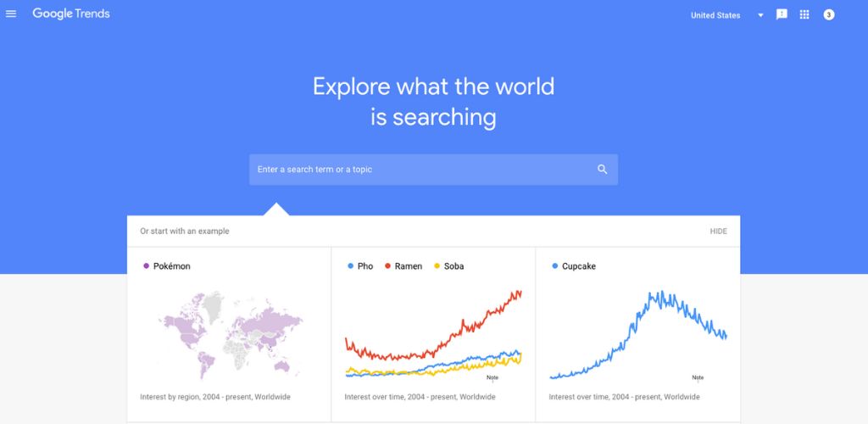Click the red Ramen legend dot

[x=388, y=266]
